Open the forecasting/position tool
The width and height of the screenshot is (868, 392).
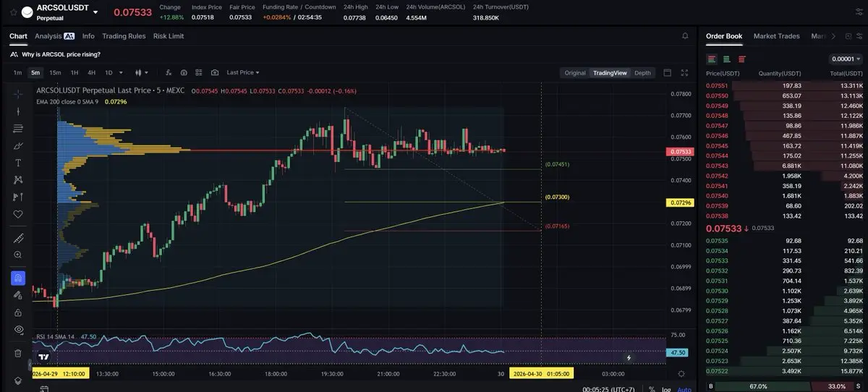click(x=18, y=197)
